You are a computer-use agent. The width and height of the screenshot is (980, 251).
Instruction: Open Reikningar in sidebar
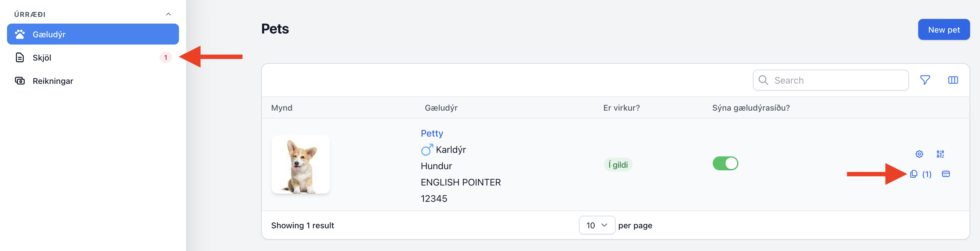click(x=93, y=81)
